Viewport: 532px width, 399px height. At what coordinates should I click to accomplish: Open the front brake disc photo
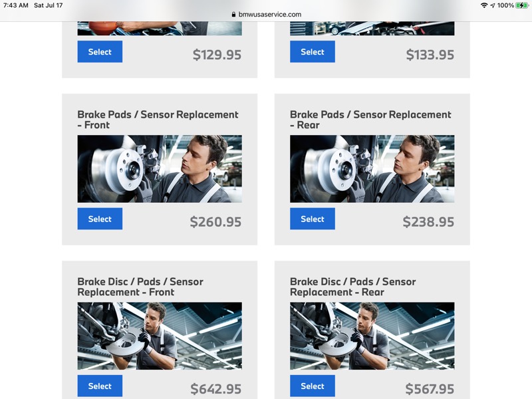[x=160, y=336]
